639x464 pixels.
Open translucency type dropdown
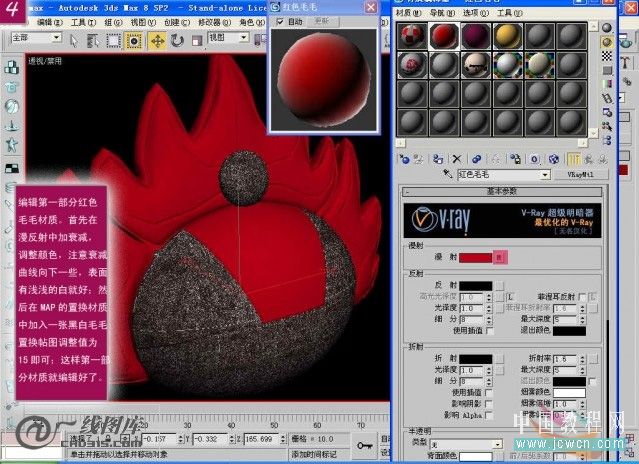coord(497,444)
